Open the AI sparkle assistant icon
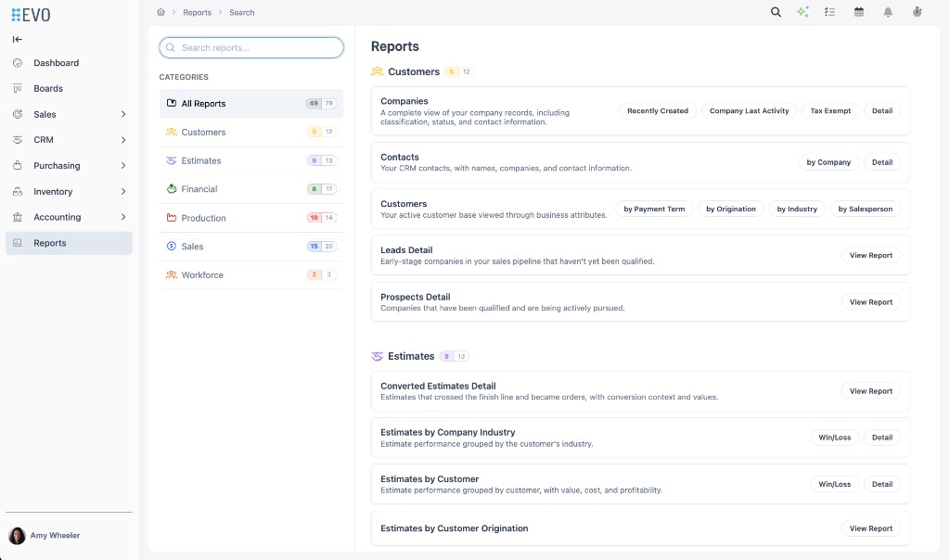 802,12
